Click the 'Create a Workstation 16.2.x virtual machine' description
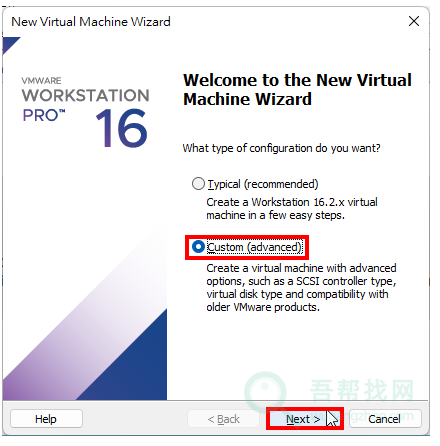440x446 pixels. coord(292,208)
